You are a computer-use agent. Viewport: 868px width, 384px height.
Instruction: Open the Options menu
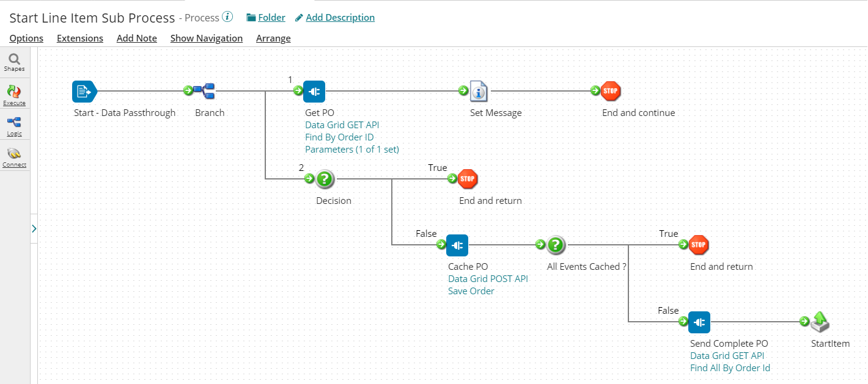click(x=26, y=38)
